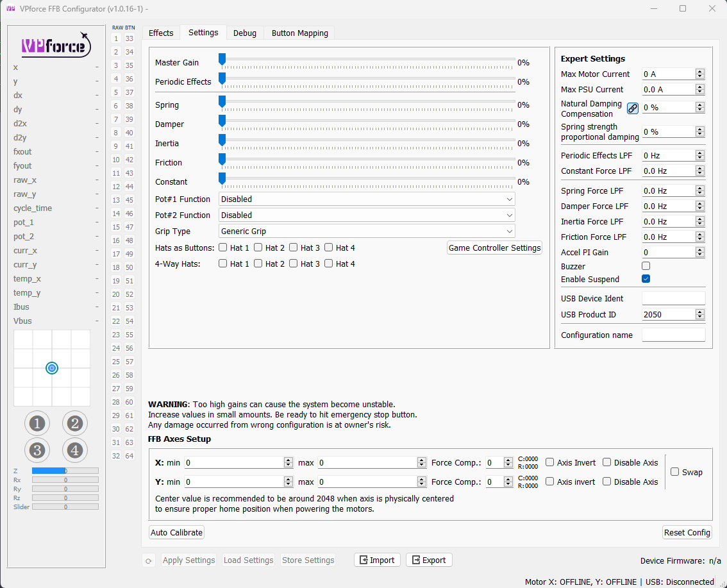Check X axis Disable Axis
The image size is (727, 588).
pos(607,462)
